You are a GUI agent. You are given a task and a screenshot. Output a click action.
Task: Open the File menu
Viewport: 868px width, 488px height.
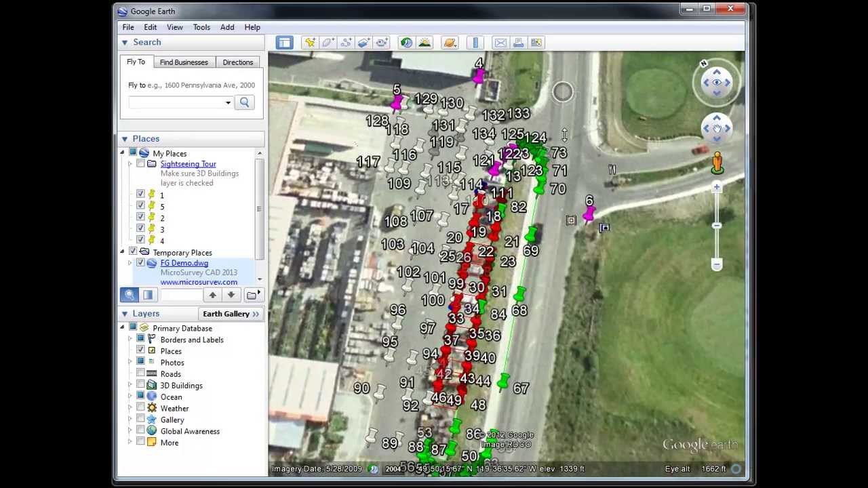coord(128,27)
